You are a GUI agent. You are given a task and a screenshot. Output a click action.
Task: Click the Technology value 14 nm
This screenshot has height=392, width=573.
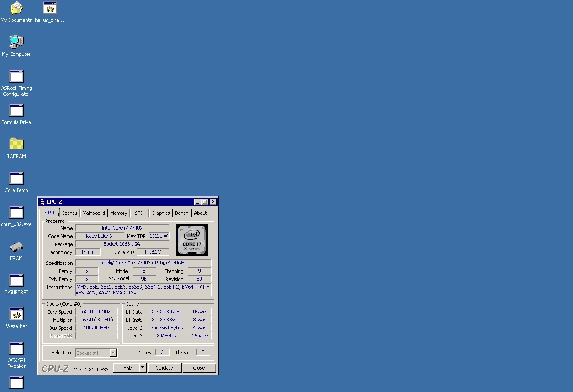(88, 252)
